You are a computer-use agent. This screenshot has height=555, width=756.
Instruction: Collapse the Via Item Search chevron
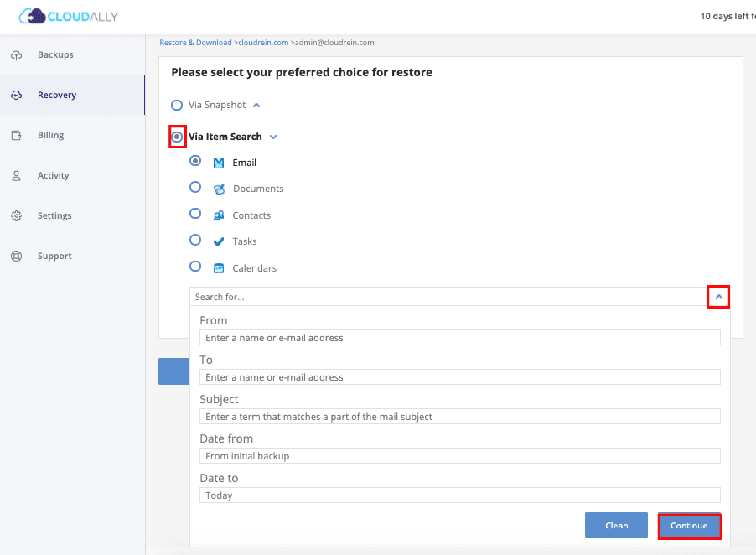[x=273, y=137]
